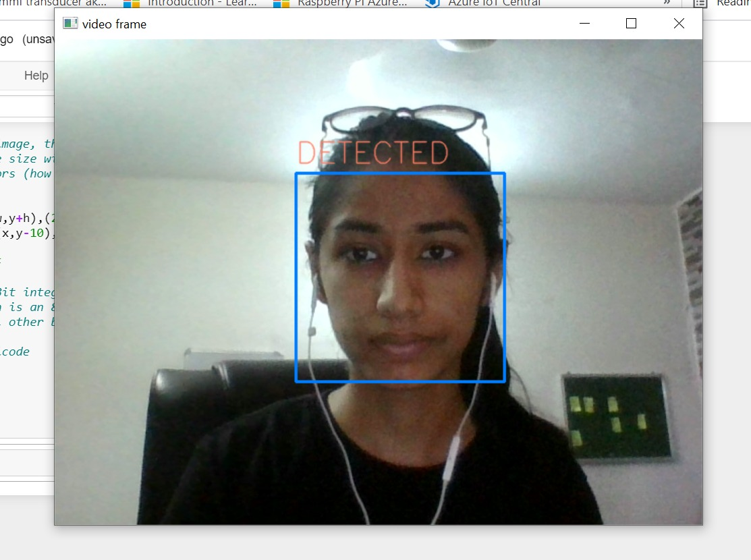Click the DETECTED label in the video
The image size is (751, 560).
point(373,152)
